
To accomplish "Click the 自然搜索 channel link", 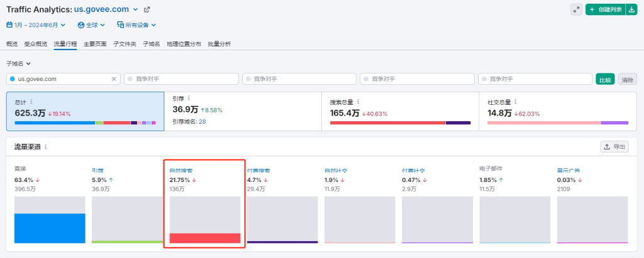I will 181,170.
